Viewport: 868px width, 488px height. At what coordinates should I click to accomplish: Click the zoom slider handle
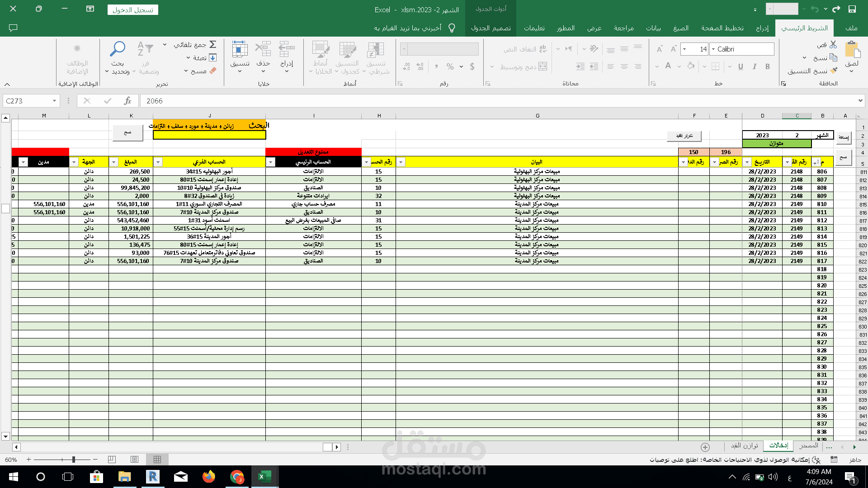pyautogui.click(x=73, y=460)
